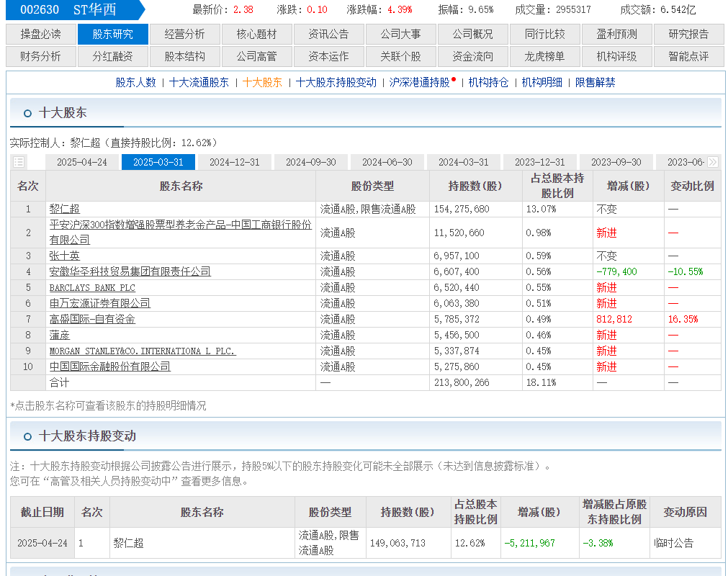Open the 公司大事 tab
Screen dimensions: 728x576
click(400, 34)
